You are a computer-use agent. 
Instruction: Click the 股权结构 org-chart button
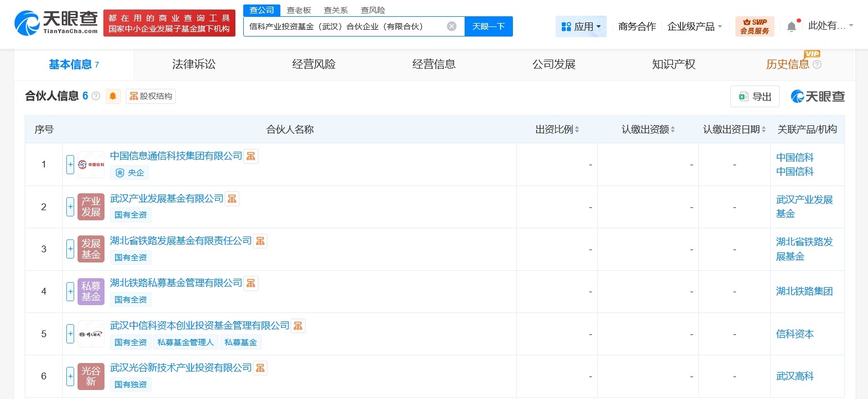tap(151, 96)
